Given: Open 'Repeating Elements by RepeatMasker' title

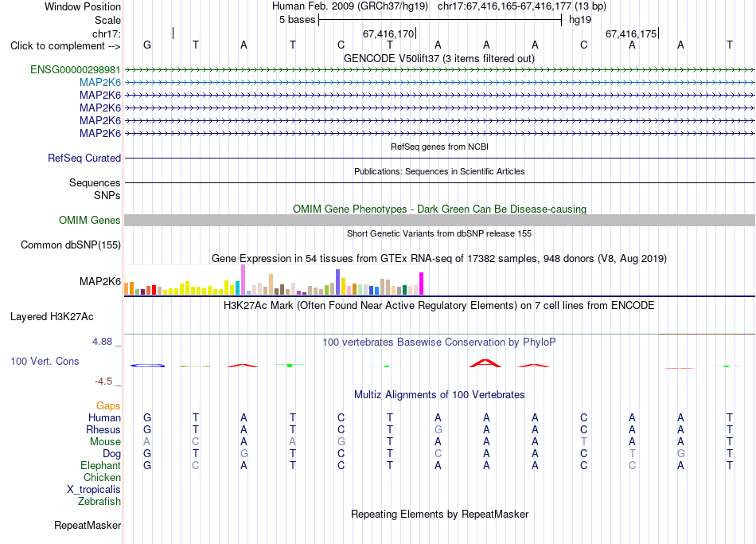Looking at the screenshot, I should click(440, 514).
